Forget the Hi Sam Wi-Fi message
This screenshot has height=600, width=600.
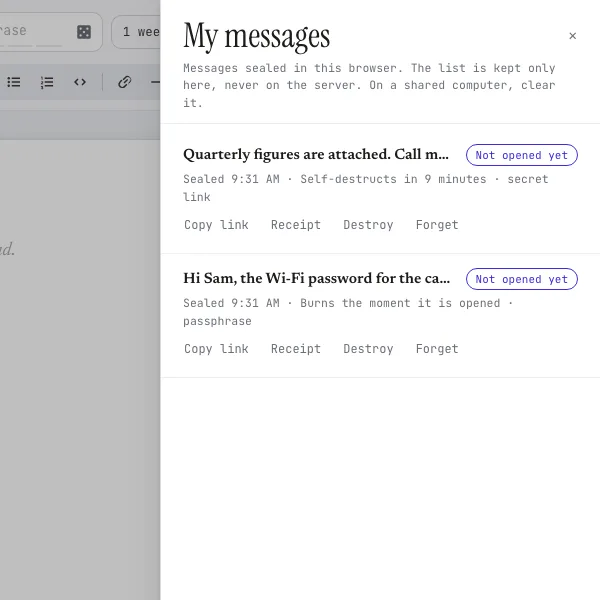437,349
